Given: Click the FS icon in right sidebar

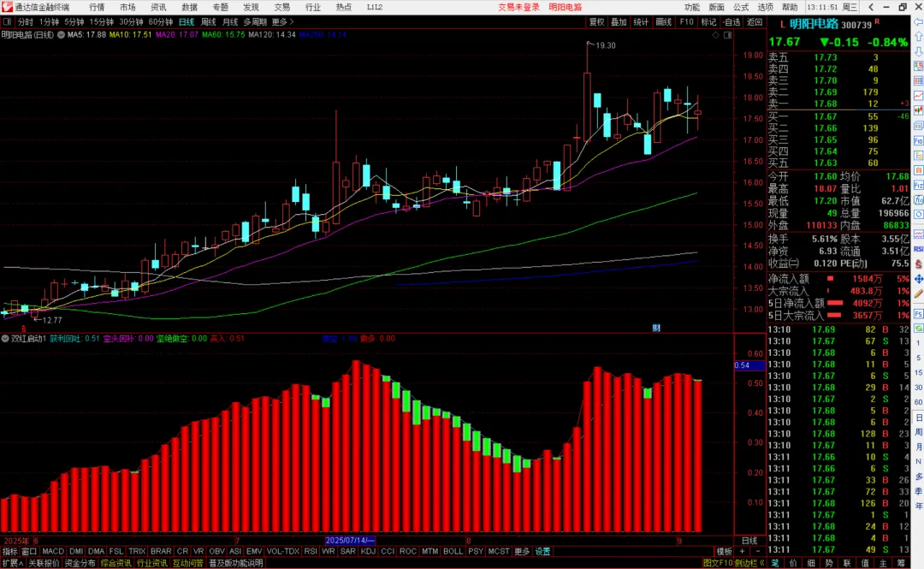Looking at the screenshot, I should [919, 314].
